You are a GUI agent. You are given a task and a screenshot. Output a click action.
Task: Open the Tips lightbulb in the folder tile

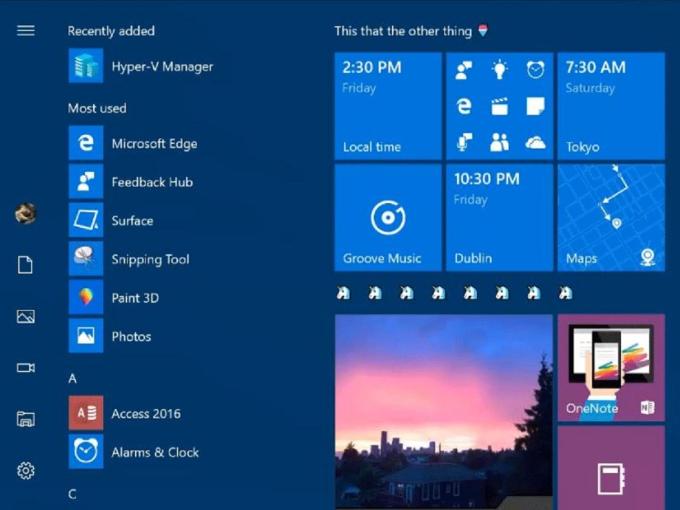pyautogui.click(x=500, y=69)
